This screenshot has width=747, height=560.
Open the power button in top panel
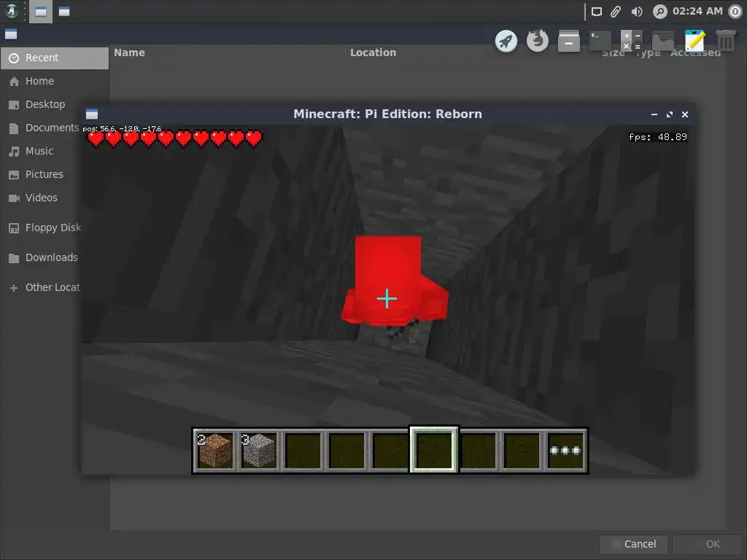(x=735, y=12)
